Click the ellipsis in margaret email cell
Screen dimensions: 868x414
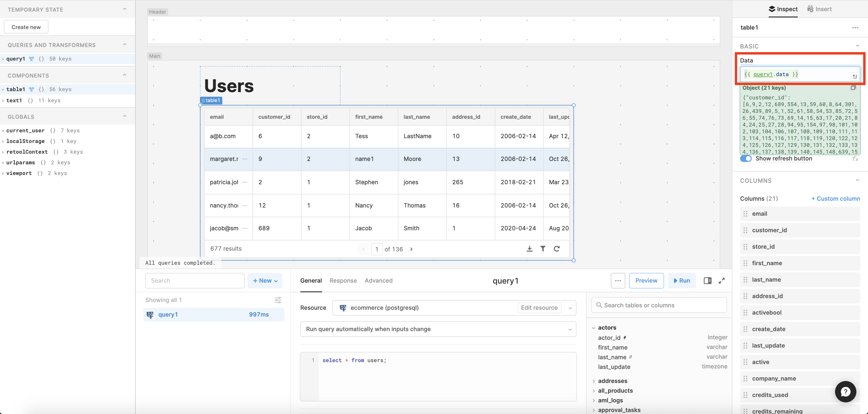245,159
